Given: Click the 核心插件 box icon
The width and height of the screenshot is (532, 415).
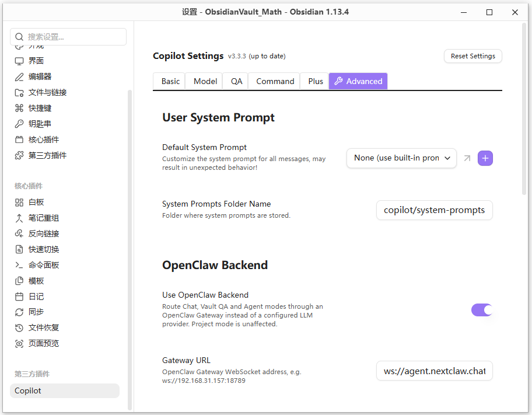Looking at the screenshot, I should (x=19, y=140).
